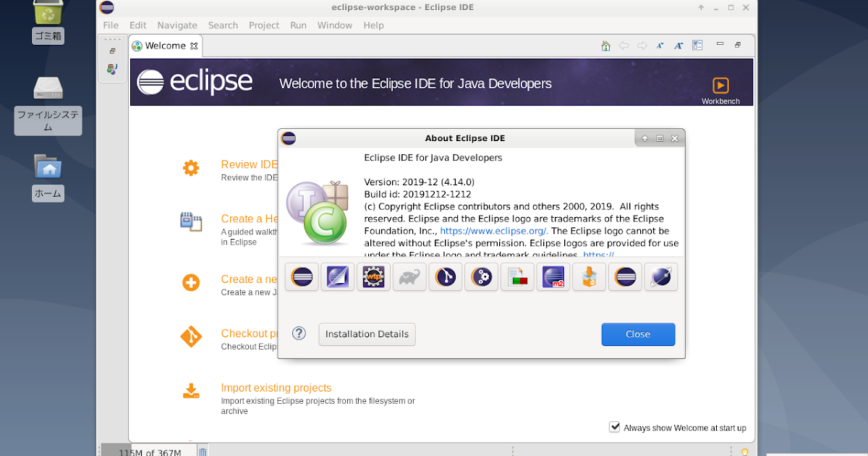Viewport: 868px width, 456px height.
Task: Open the ホーム home folder desktop icon
Action: pos(48,177)
